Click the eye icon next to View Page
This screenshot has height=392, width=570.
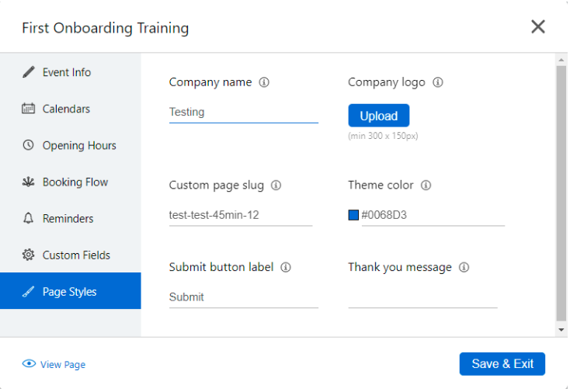pos(29,364)
